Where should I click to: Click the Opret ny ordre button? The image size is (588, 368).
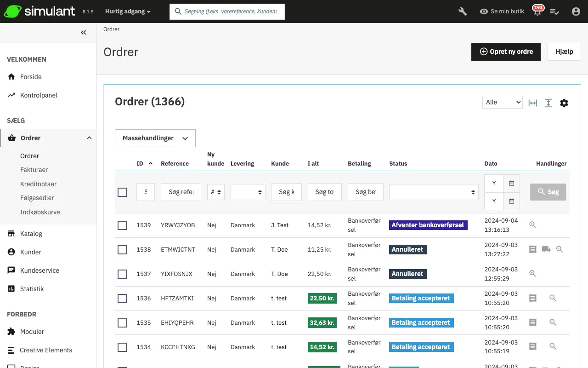[x=506, y=52]
